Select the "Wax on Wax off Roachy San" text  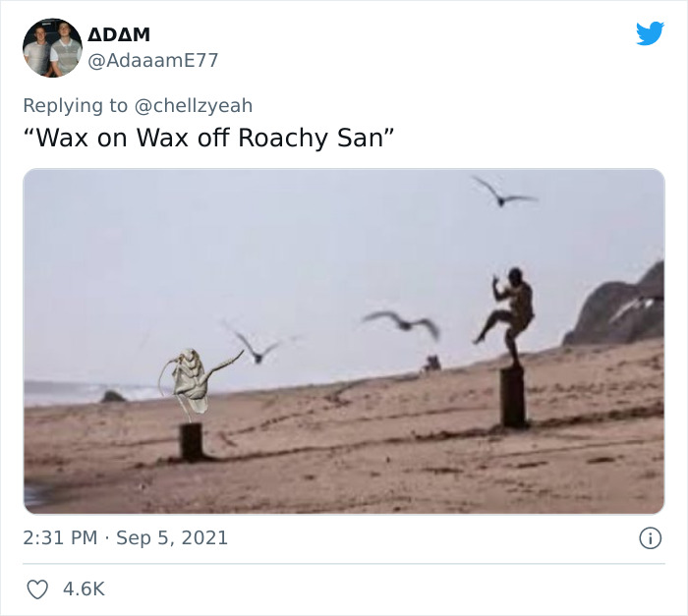208,138
